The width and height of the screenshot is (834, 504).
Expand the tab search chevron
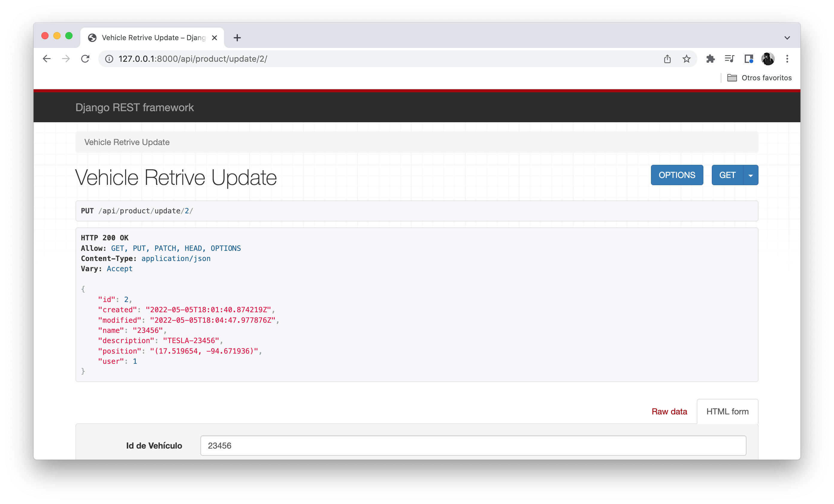(787, 37)
